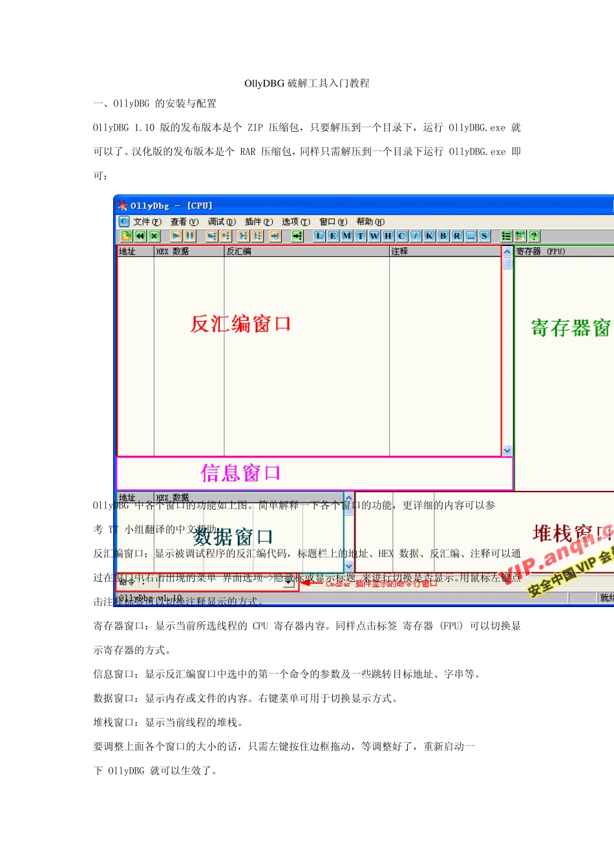Click the Trace into toolbar icon
This screenshot has width=614, height=868.
coord(244,236)
